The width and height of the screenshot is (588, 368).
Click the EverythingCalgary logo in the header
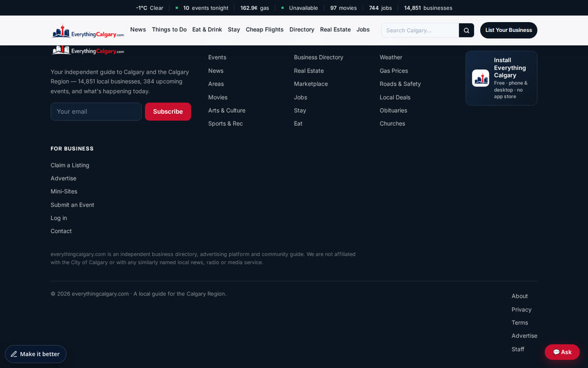coord(88,31)
